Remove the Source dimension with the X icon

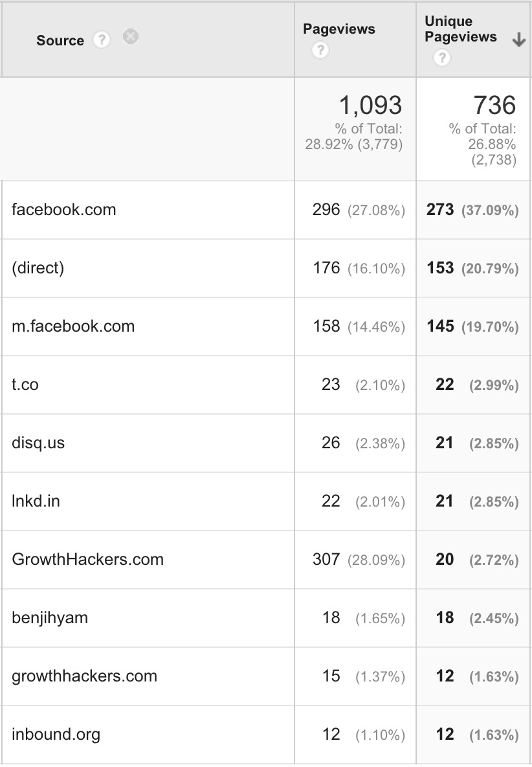point(131,37)
